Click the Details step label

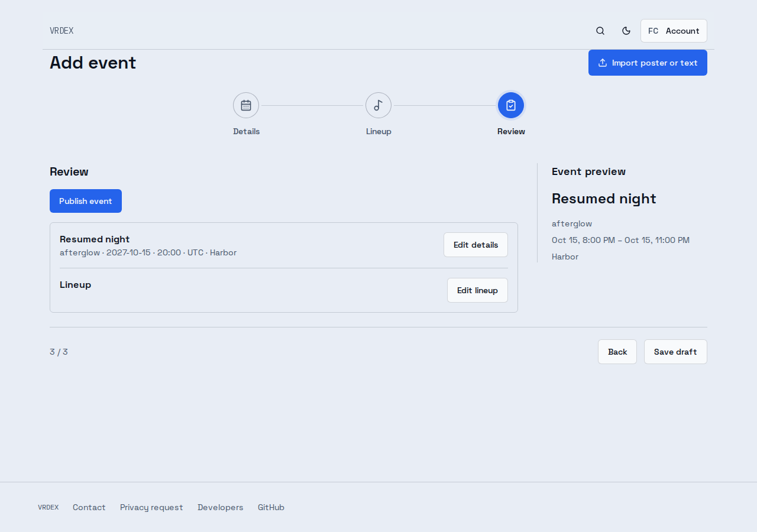point(246,131)
